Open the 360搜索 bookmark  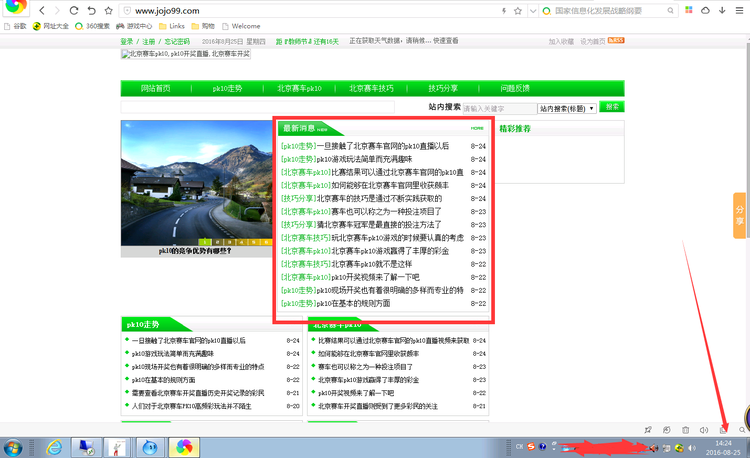[x=92, y=26]
